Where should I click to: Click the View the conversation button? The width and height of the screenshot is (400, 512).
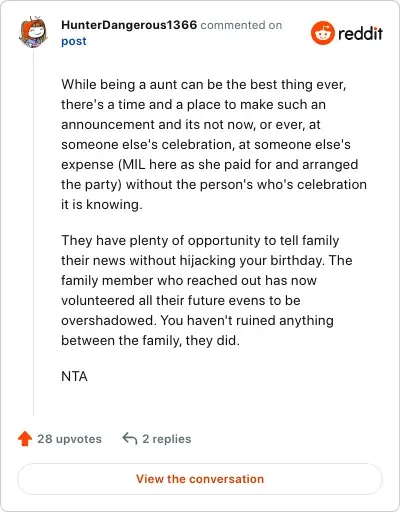(200, 479)
